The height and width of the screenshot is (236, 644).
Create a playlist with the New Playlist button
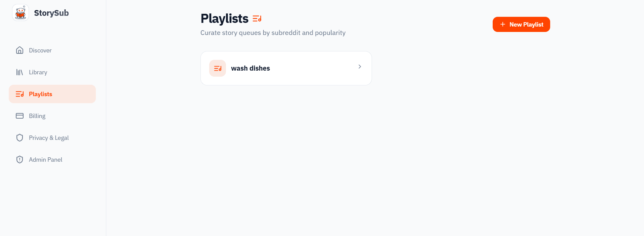coord(521,24)
